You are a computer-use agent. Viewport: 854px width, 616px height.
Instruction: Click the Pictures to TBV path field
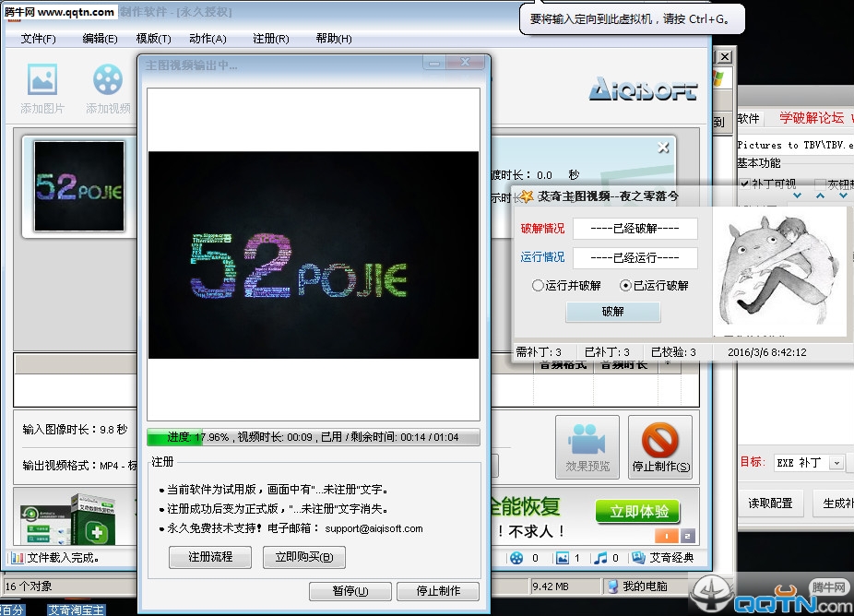(x=795, y=145)
